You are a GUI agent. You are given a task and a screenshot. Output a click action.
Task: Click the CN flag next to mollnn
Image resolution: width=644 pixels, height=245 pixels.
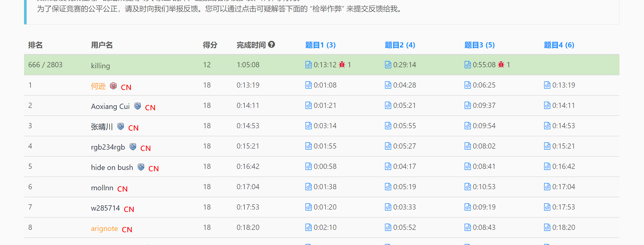(x=122, y=189)
